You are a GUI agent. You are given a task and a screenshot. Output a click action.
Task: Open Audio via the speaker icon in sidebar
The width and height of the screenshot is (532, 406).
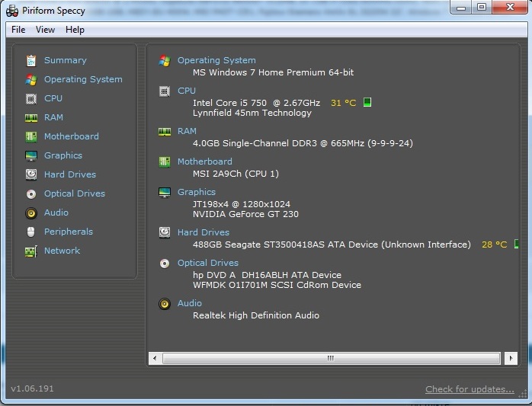[x=30, y=213]
